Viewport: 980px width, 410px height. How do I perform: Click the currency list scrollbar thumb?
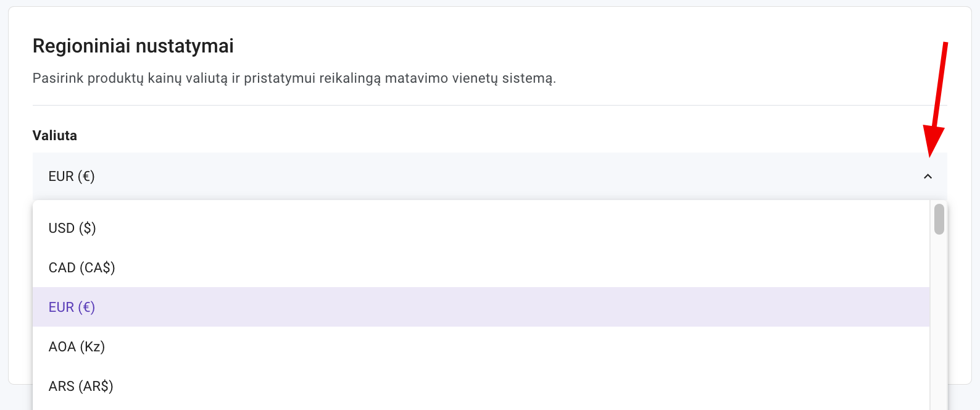[x=939, y=219]
